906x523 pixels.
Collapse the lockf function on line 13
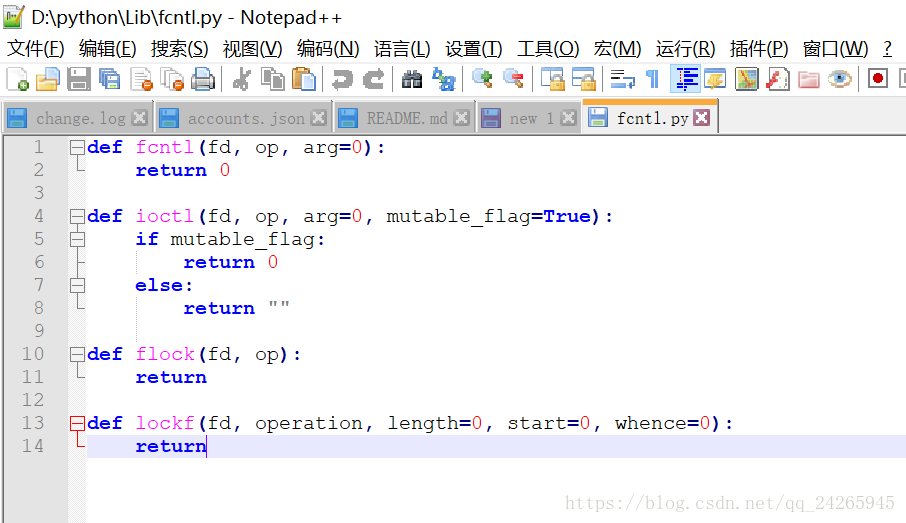(x=77, y=424)
